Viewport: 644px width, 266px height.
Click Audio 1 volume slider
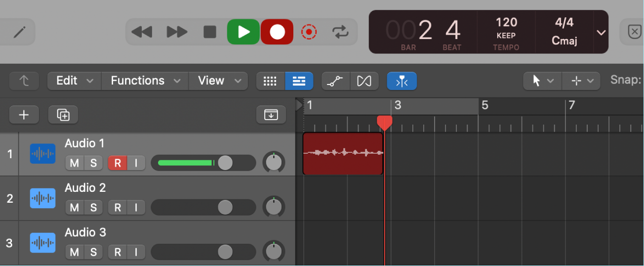point(203,163)
